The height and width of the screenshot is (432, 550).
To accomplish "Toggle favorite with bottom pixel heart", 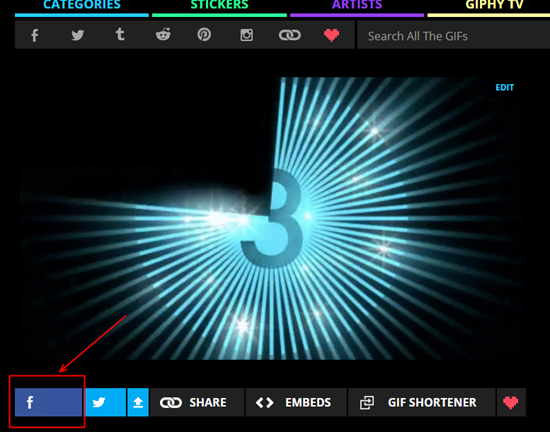I will [511, 402].
